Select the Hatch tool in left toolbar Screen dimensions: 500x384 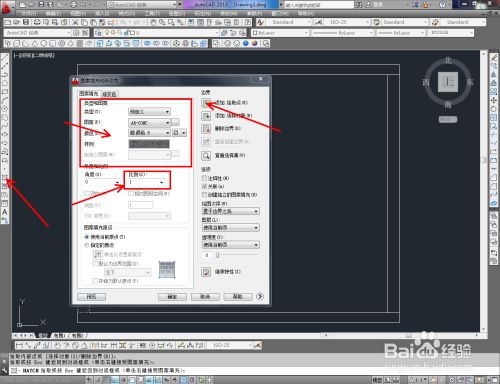point(5,177)
